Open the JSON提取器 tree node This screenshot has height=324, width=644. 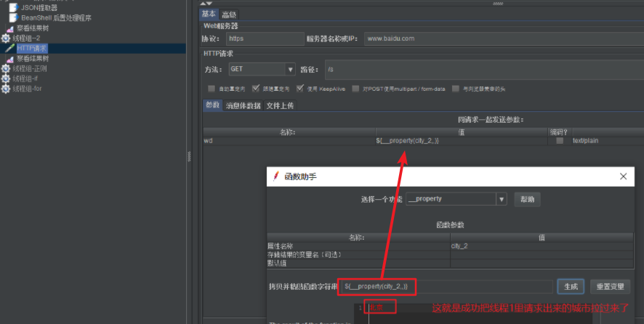pos(39,7)
